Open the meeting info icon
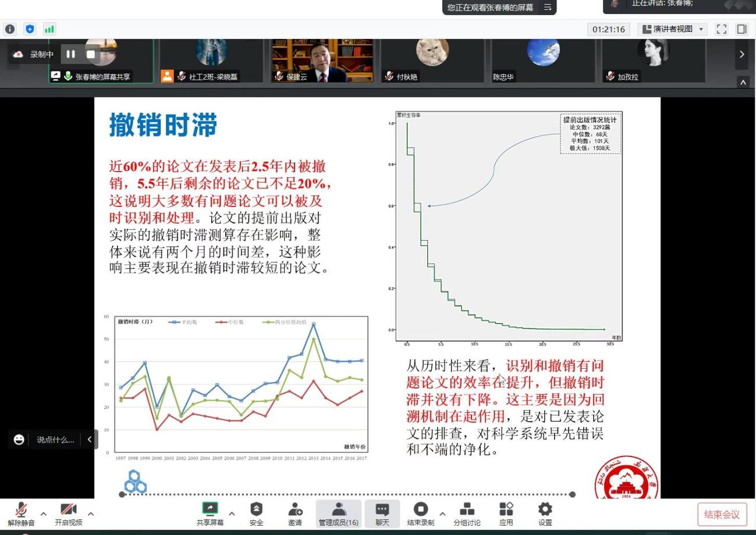 [x=10, y=29]
